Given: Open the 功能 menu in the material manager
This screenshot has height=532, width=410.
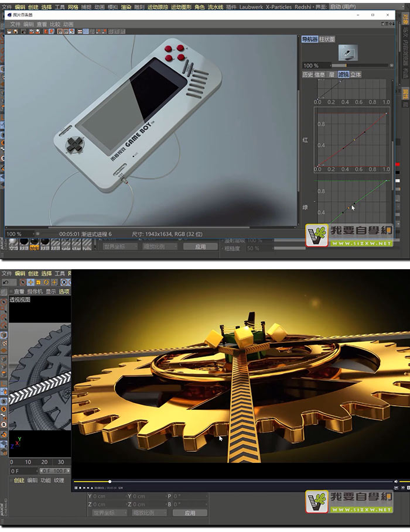Looking at the screenshot, I should [46, 480].
